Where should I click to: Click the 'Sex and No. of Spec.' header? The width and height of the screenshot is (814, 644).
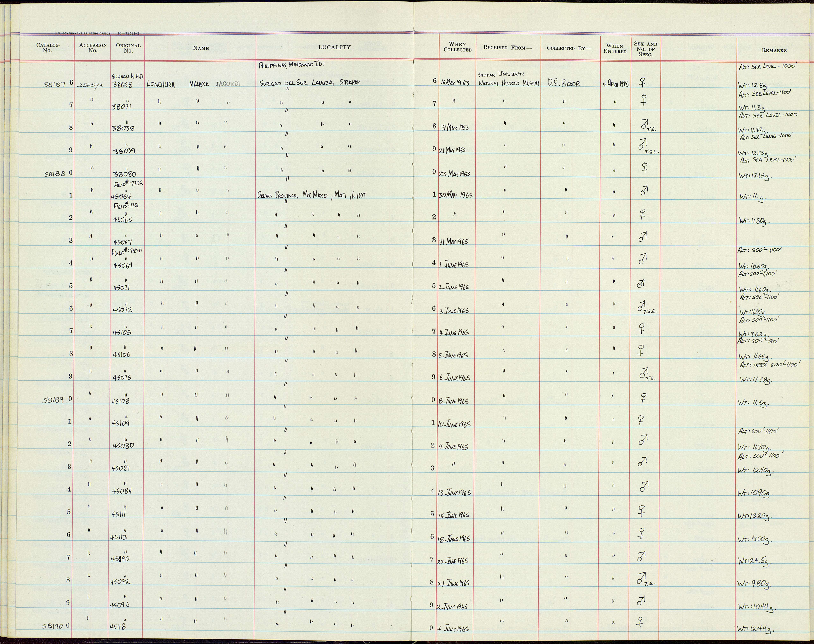click(x=645, y=49)
